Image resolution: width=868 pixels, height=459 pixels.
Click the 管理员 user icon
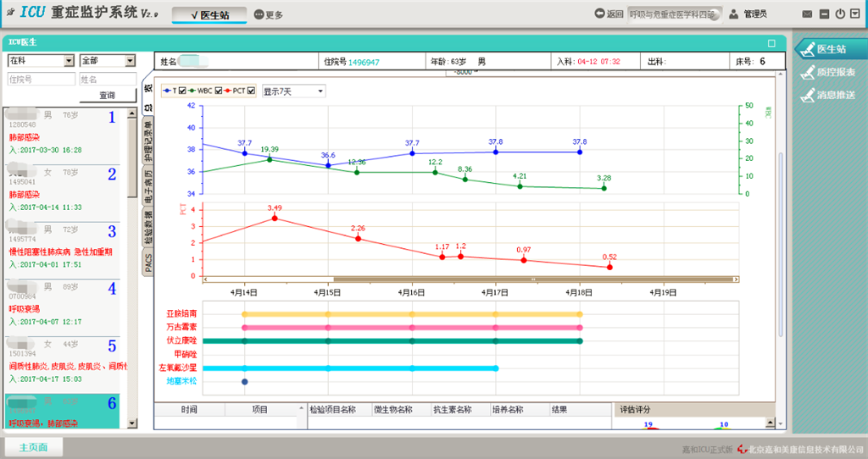point(732,14)
